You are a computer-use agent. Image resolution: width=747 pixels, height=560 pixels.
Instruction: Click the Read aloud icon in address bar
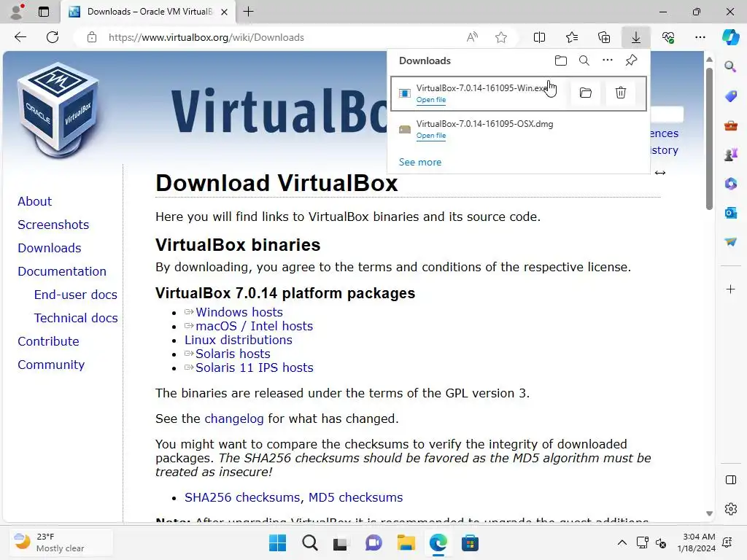coord(472,37)
